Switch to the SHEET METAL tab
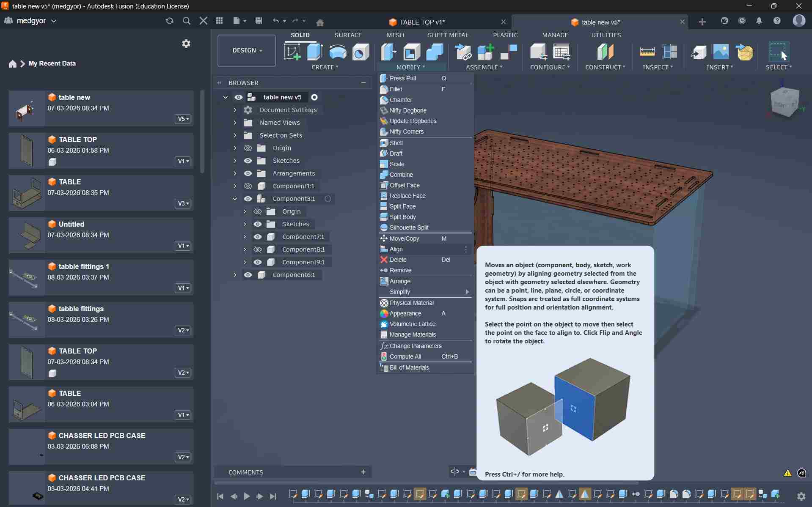 coord(448,35)
